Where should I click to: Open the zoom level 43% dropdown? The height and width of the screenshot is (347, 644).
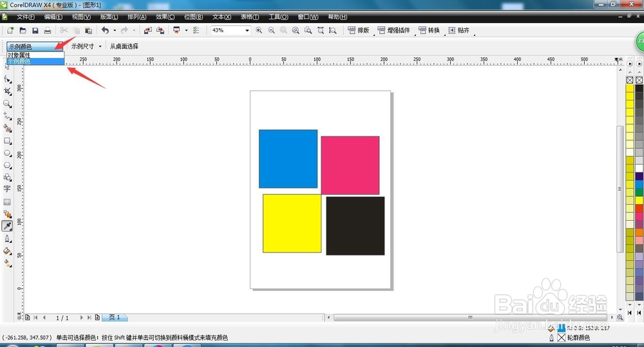tap(247, 30)
